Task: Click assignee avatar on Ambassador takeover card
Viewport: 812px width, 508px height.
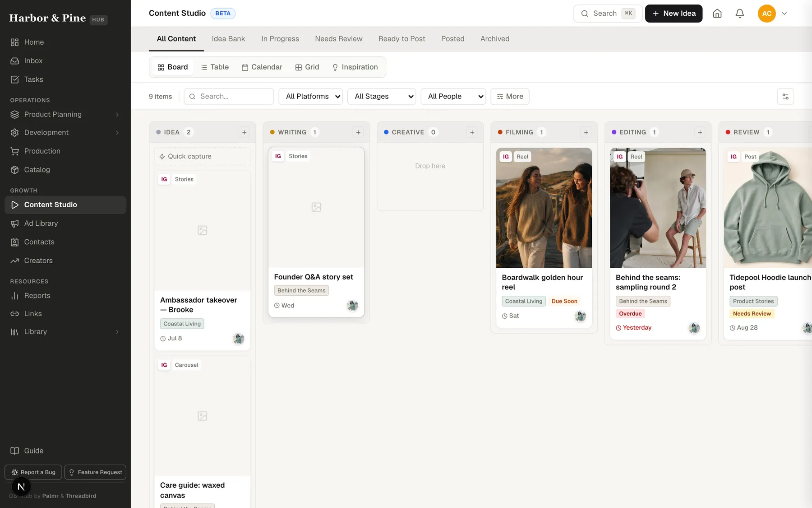Action: tap(239, 339)
